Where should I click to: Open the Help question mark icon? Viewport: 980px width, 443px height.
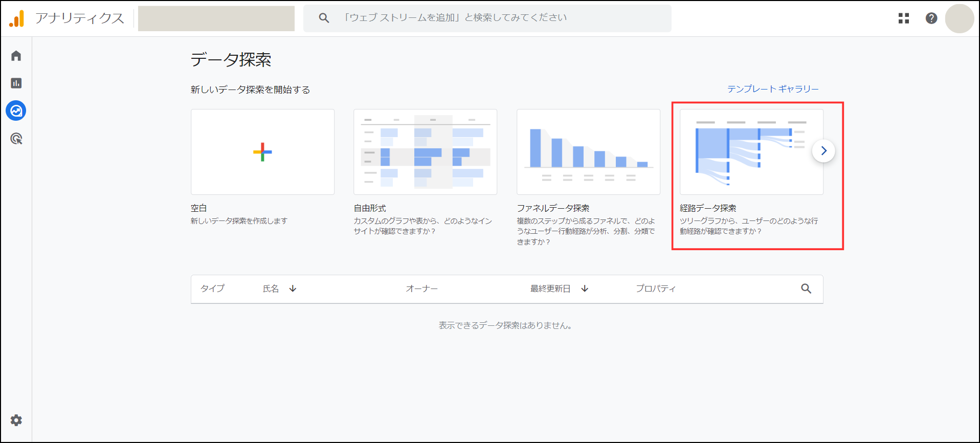point(931,18)
